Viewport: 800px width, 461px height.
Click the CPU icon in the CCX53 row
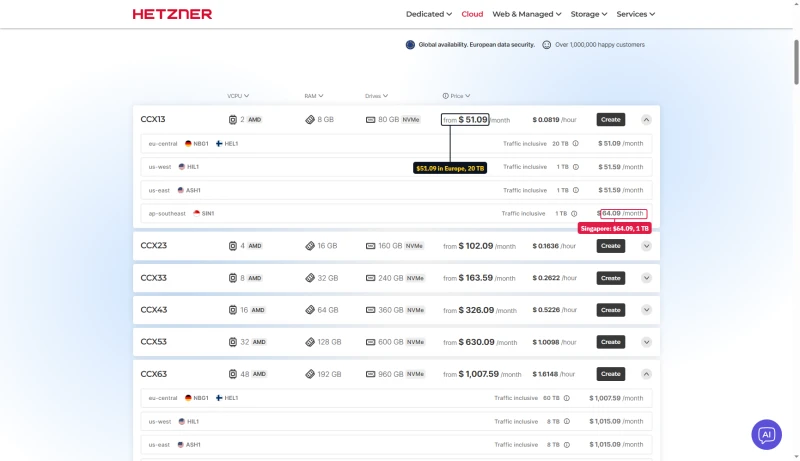coord(233,342)
